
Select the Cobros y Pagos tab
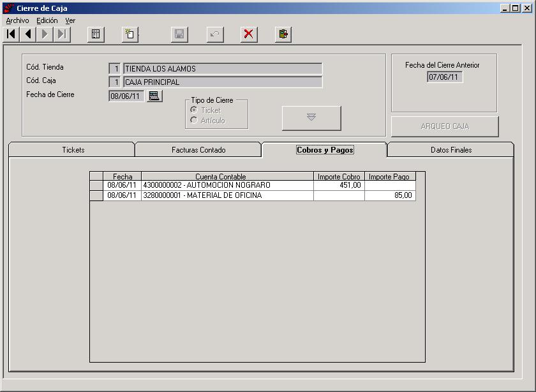(x=325, y=150)
